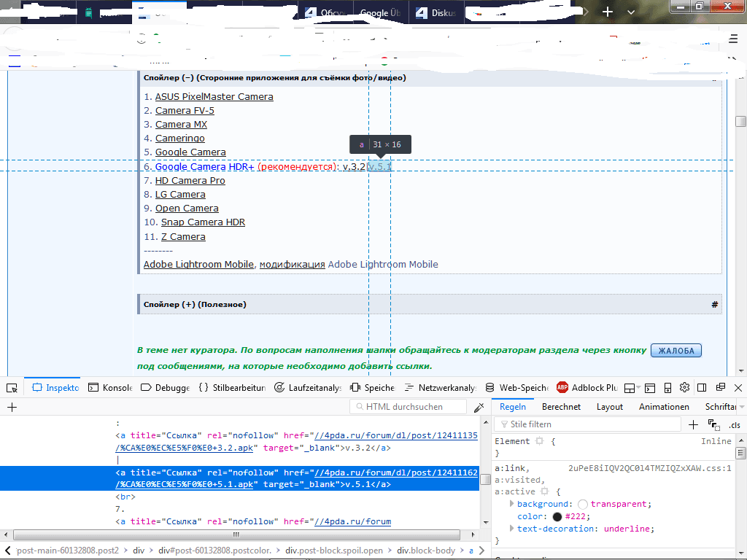This screenshot has width=747, height=560.
Task: Open the list of all tabs chevron
Action: (x=631, y=12)
